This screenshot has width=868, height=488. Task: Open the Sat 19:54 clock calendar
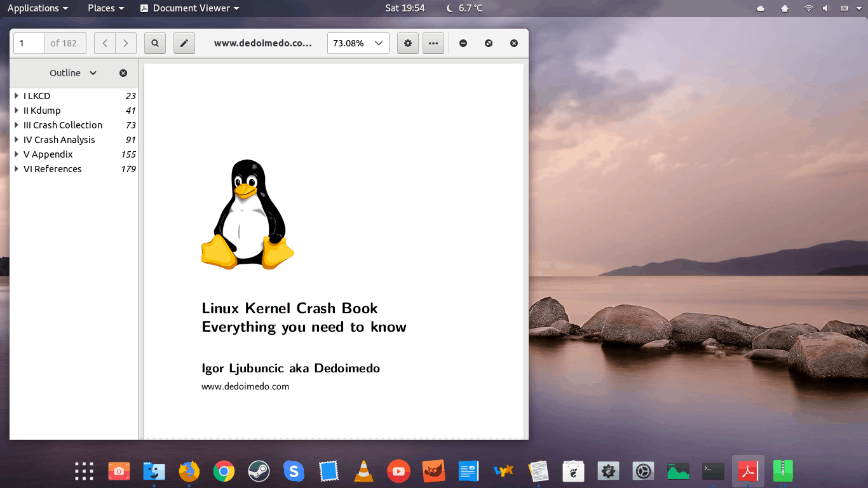pos(405,8)
